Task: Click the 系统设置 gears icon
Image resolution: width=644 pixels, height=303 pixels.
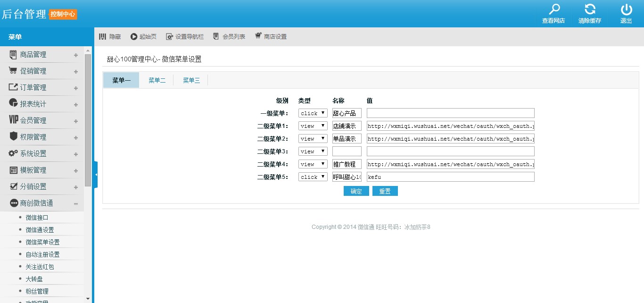Action: (13, 153)
